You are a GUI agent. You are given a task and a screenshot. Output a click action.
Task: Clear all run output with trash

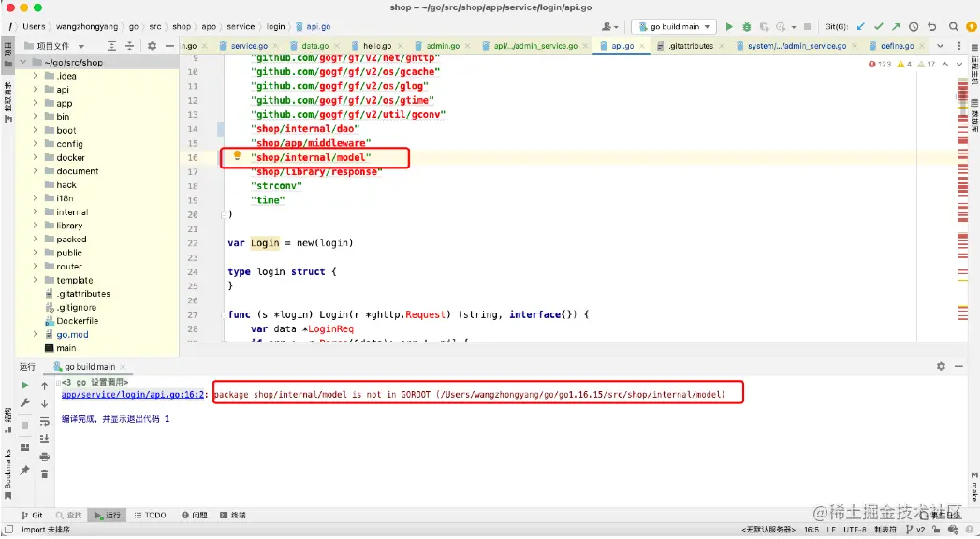click(x=44, y=474)
